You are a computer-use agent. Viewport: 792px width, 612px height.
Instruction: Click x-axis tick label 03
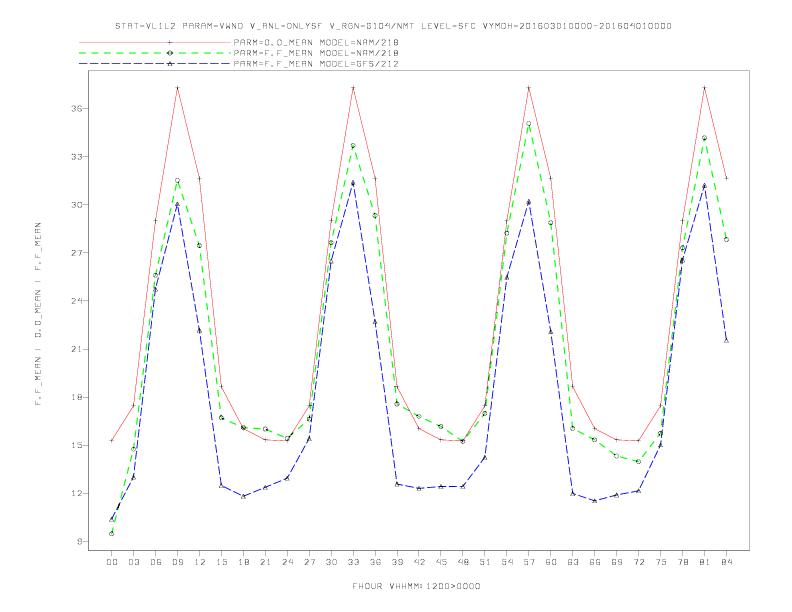click(x=133, y=562)
